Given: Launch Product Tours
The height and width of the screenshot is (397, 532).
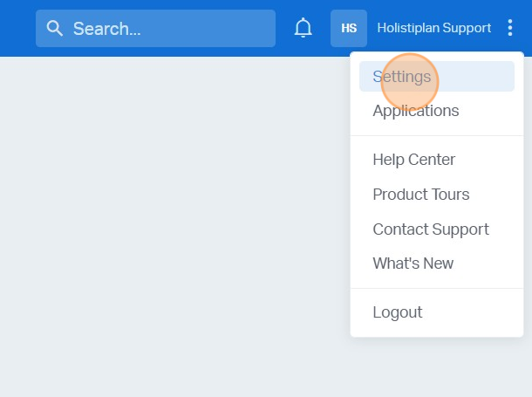Looking at the screenshot, I should (420, 195).
